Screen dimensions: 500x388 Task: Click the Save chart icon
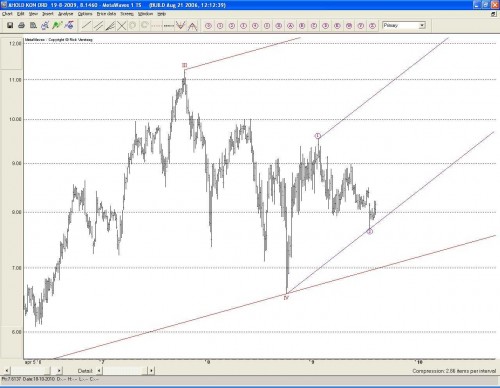click(x=10, y=25)
